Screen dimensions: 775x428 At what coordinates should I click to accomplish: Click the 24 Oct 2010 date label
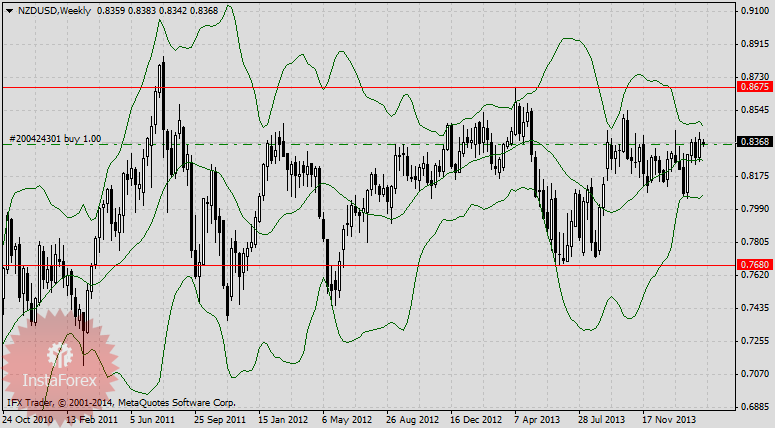(30, 419)
